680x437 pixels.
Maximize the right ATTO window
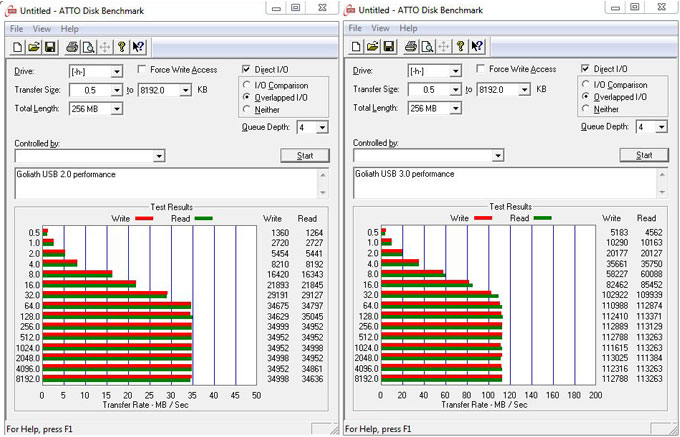coord(634,7)
